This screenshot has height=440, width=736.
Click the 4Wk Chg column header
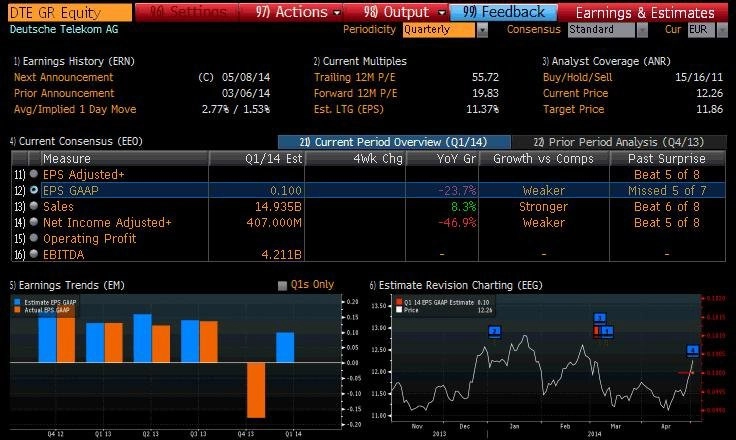coord(355,159)
